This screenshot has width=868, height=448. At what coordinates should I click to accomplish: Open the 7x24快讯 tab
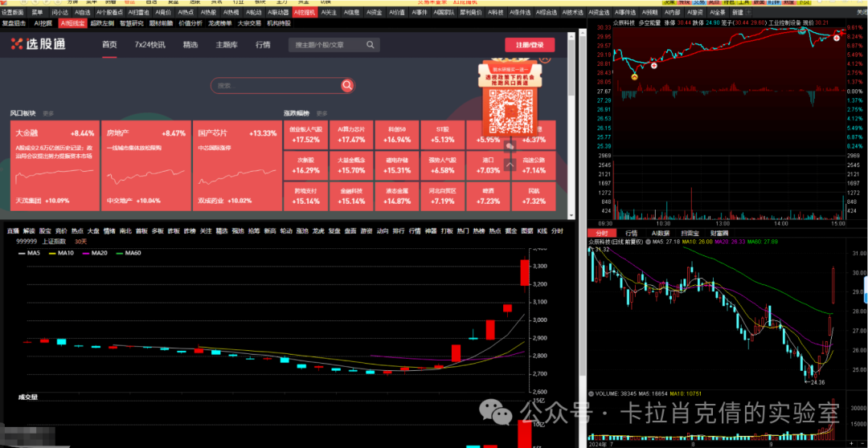[x=149, y=45]
